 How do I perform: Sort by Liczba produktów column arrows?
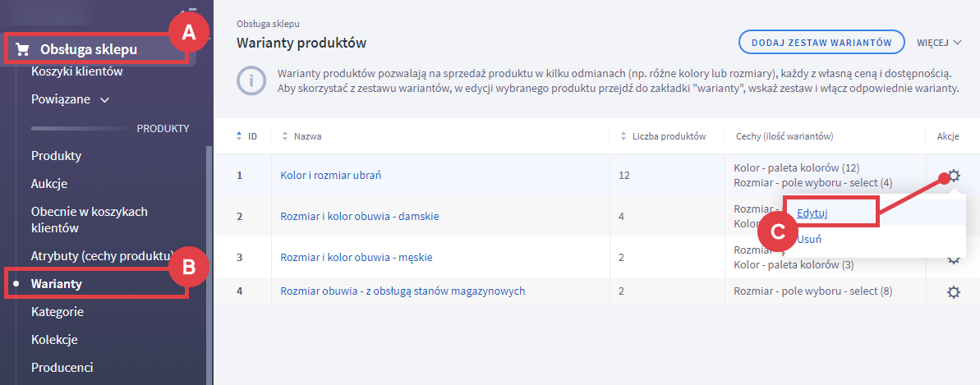click(x=623, y=136)
